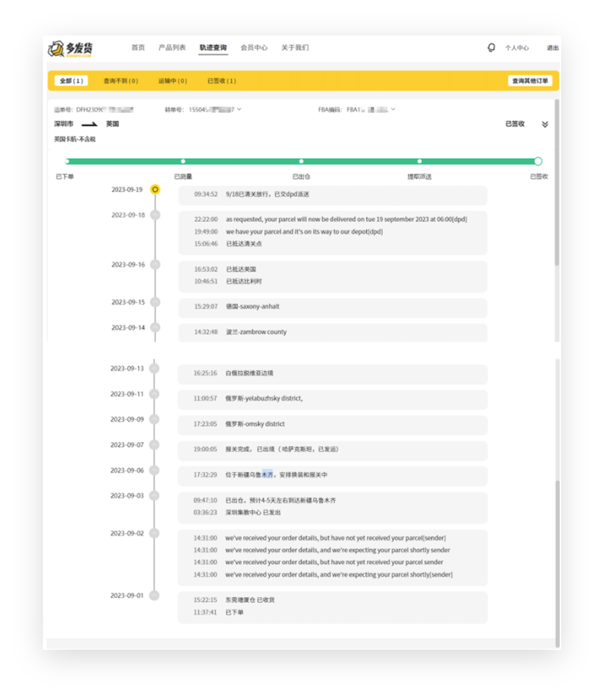Click the right-side vertical scrollbar
The image size is (604, 700).
557,183
